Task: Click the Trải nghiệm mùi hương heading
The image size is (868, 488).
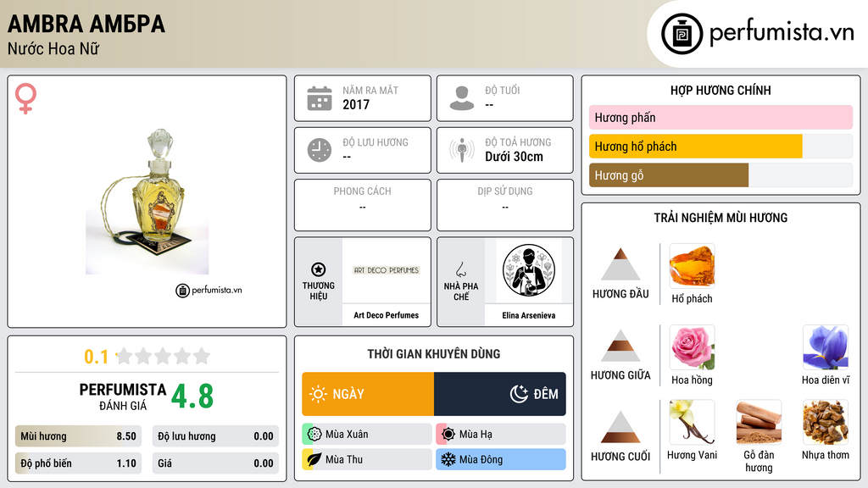Action: pyautogui.click(x=721, y=218)
